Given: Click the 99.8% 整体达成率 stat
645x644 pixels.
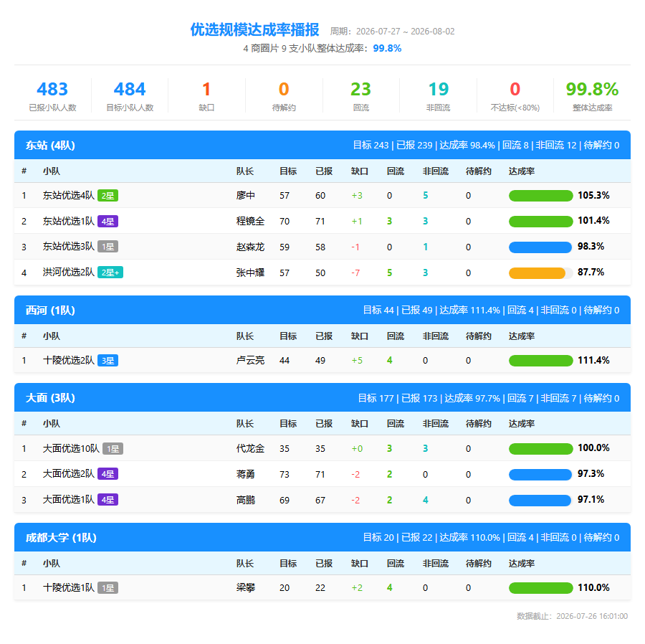Looking at the screenshot, I should [x=593, y=96].
